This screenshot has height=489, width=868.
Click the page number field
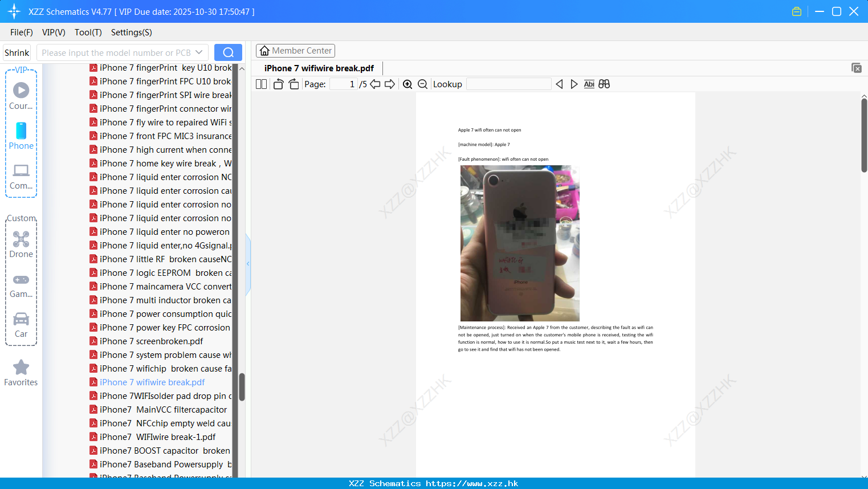coord(343,84)
